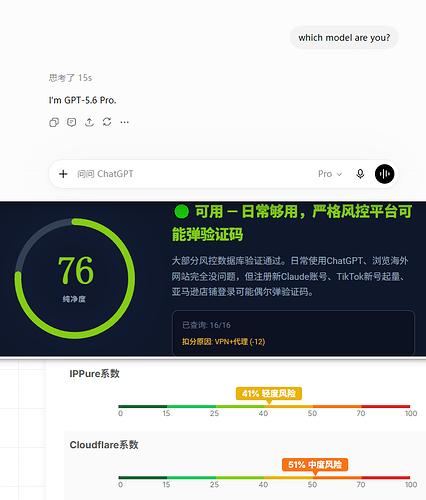Click the comment feedback icon below response
This screenshot has width=426, height=500.
[x=71, y=122]
